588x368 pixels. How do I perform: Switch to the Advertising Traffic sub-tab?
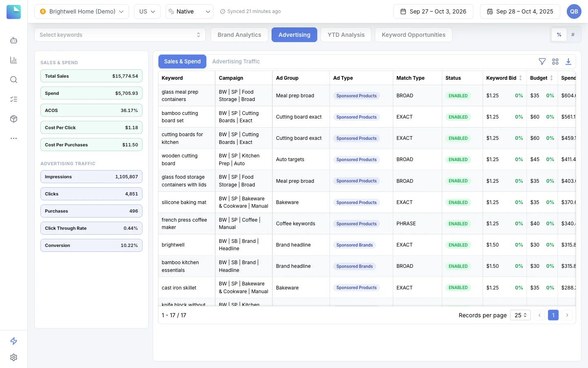click(x=236, y=61)
